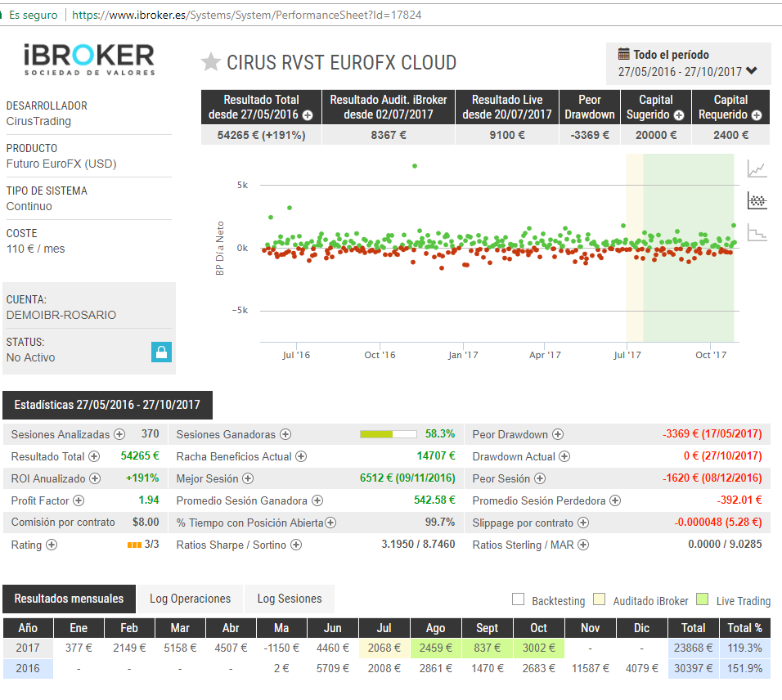This screenshot has height=700, width=782.
Task: Toggle the Live Trading legend box
Action: [702, 599]
